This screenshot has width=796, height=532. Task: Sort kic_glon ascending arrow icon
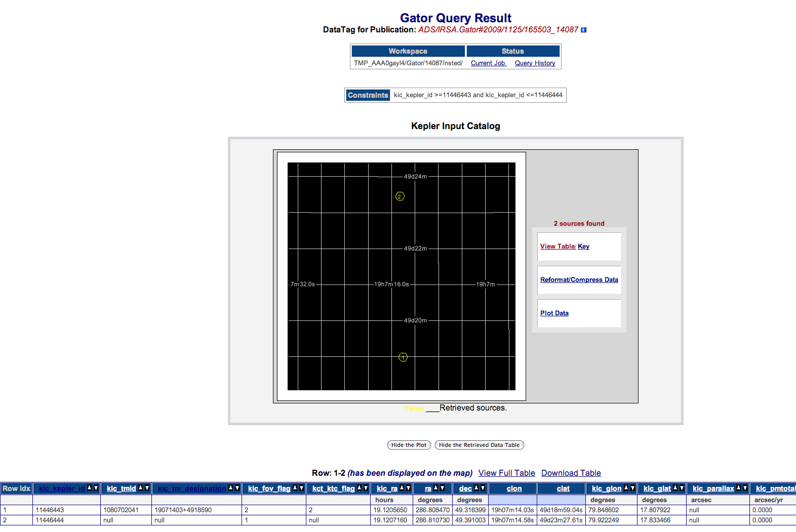[626, 488]
